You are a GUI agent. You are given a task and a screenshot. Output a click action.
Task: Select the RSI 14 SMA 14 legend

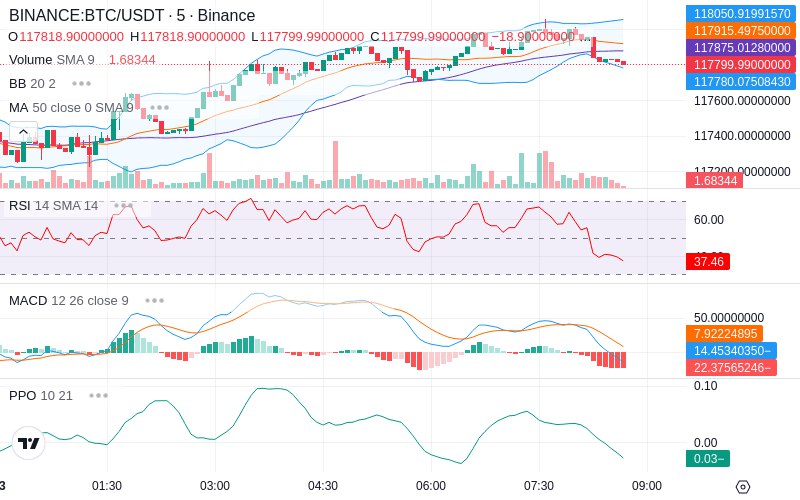[x=53, y=206]
